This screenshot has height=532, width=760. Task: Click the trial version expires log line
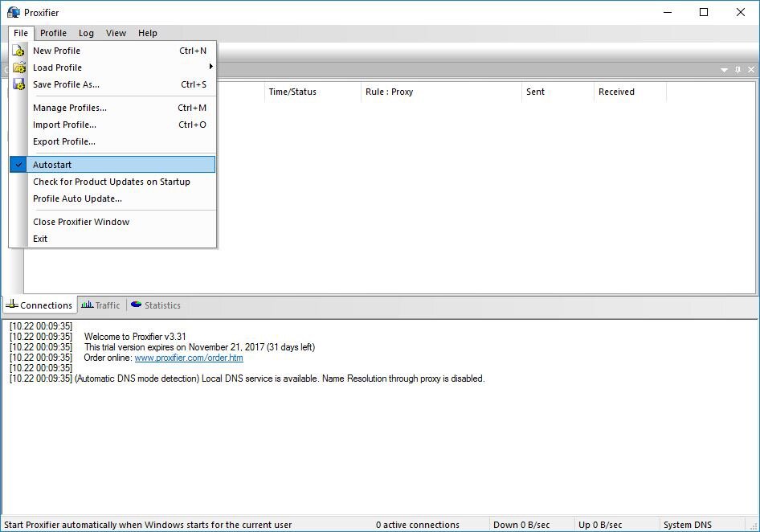point(199,347)
